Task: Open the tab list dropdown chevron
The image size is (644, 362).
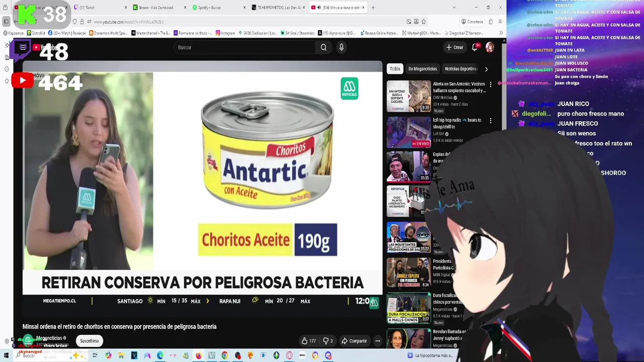Action: 454,8
